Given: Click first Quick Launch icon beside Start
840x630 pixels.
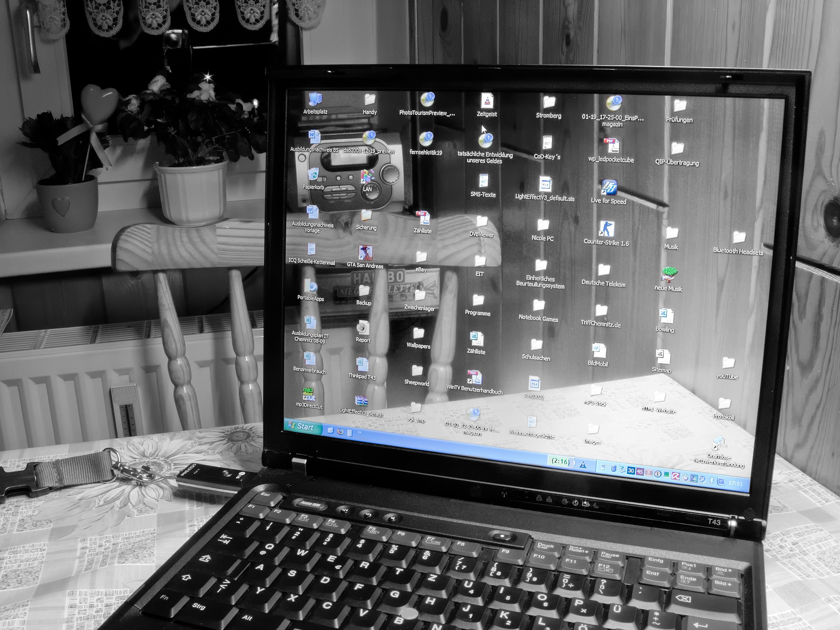Looking at the screenshot, I should [x=330, y=430].
